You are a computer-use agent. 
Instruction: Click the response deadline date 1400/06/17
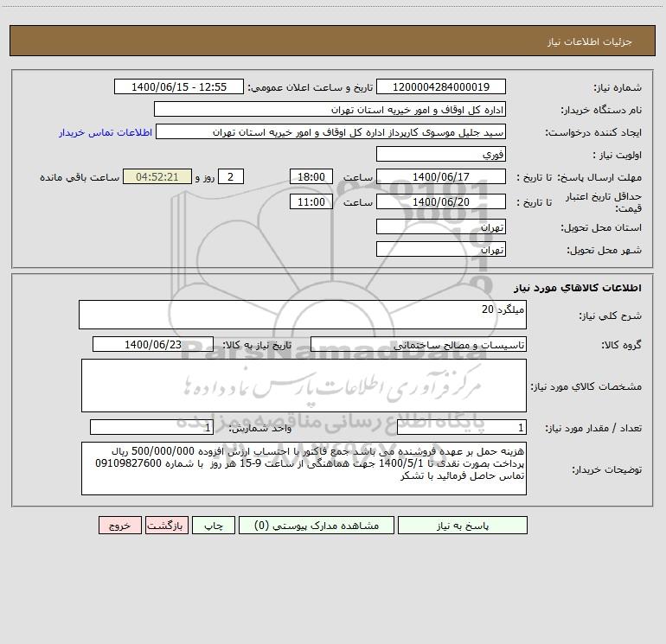click(441, 176)
